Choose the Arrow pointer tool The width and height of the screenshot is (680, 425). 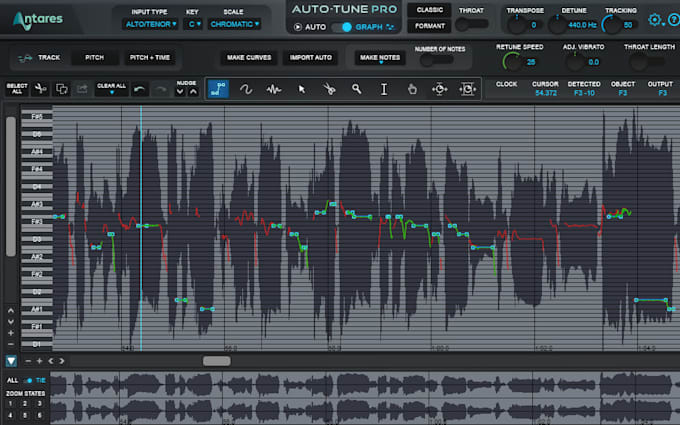click(x=302, y=89)
